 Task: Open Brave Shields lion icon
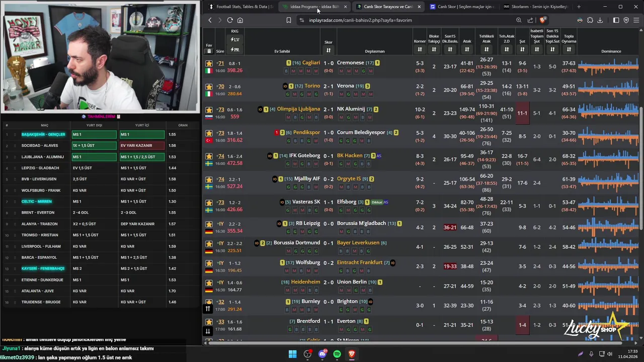pos(543,20)
